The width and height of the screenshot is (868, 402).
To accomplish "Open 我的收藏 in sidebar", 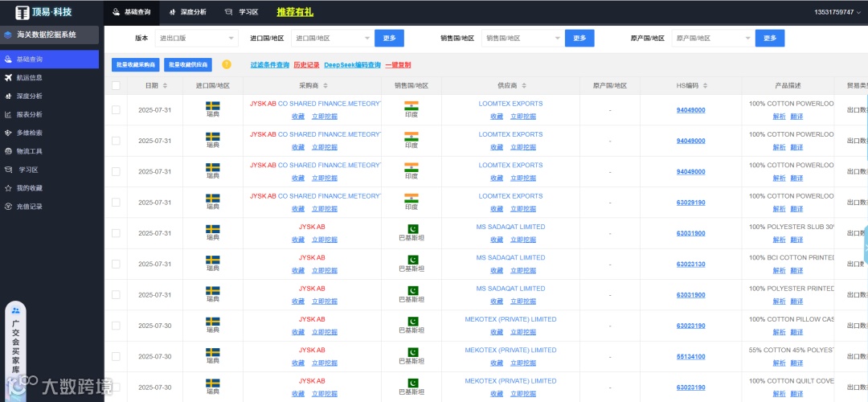I will tap(49, 188).
